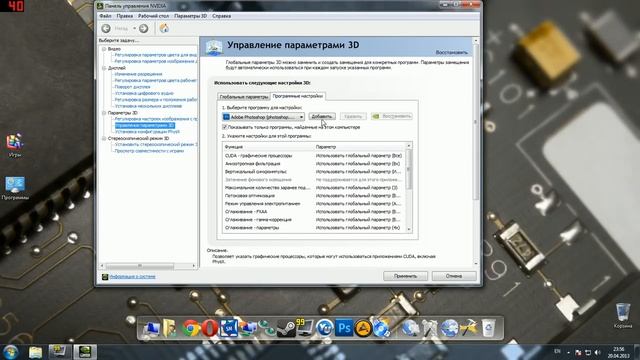Image resolution: width=640 pixels, height=360 pixels.
Task: Click the volume tray icon
Action: pyautogui.click(x=597, y=352)
